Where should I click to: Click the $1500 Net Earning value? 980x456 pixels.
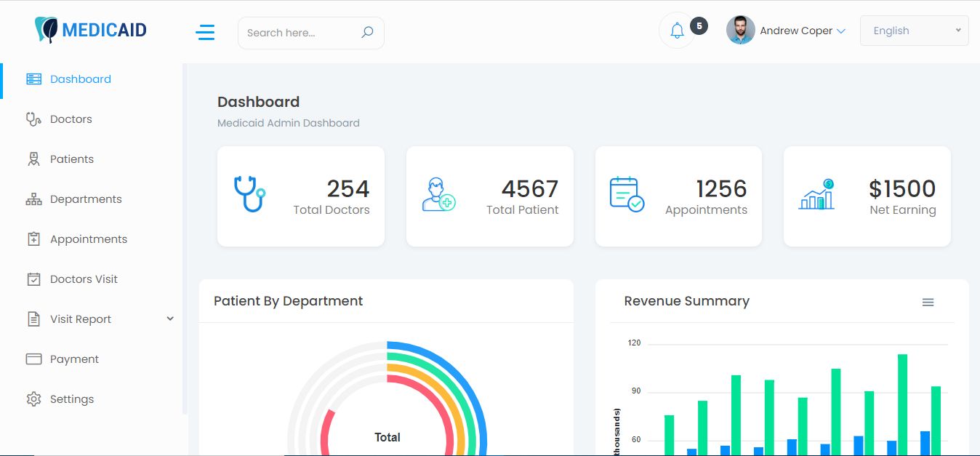902,189
